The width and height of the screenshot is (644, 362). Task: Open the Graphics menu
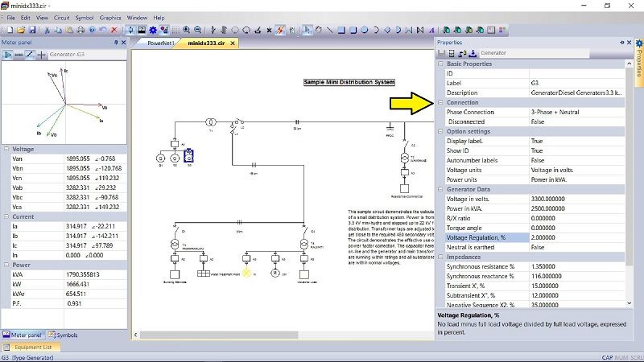110,18
